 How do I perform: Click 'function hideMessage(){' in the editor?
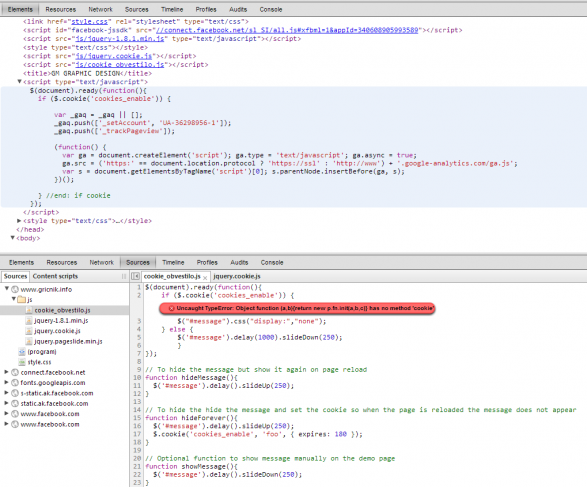pos(191,378)
